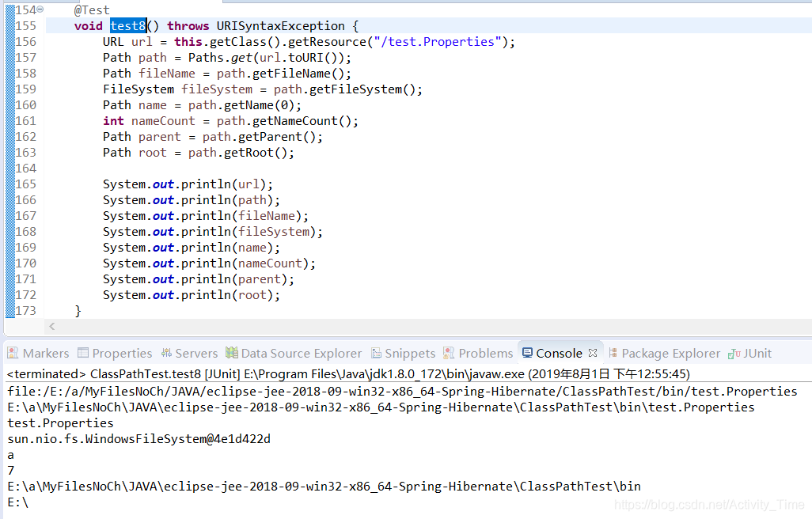Image resolution: width=812 pixels, height=519 pixels.
Task: Click console output sun.nio.fs.WindowsFileSystem@4e1d422d
Action: 138,439
